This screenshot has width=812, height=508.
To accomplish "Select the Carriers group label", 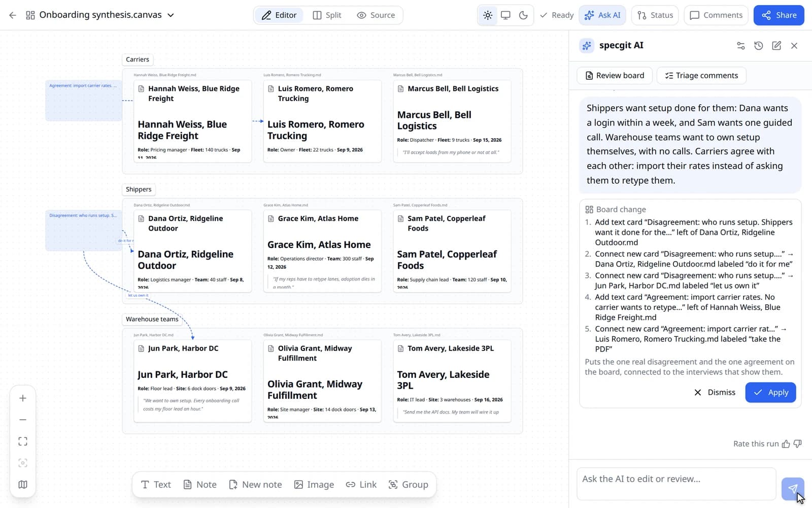I will (x=138, y=59).
